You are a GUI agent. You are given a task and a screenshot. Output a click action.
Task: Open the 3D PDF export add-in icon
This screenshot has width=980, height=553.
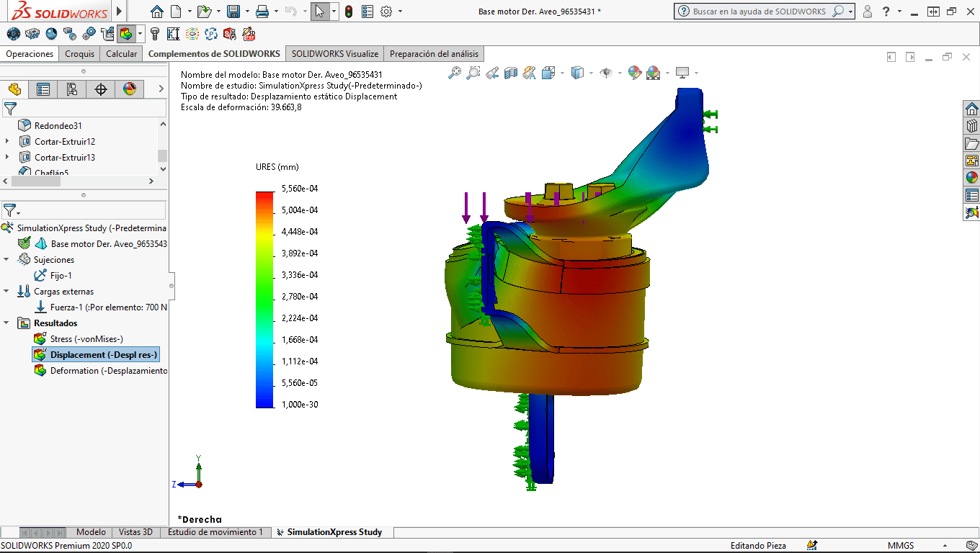coord(249,34)
